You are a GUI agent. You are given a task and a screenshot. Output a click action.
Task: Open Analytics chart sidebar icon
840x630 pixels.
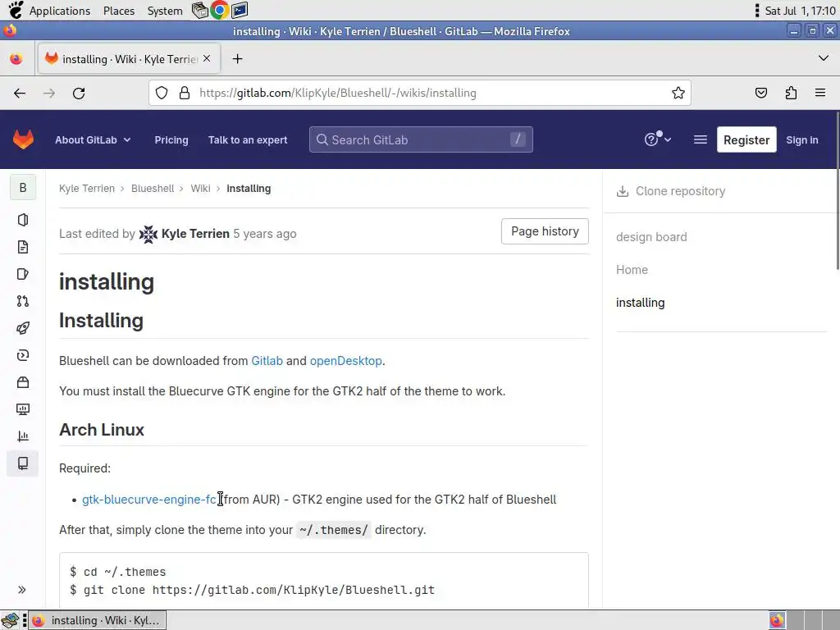coord(23,436)
